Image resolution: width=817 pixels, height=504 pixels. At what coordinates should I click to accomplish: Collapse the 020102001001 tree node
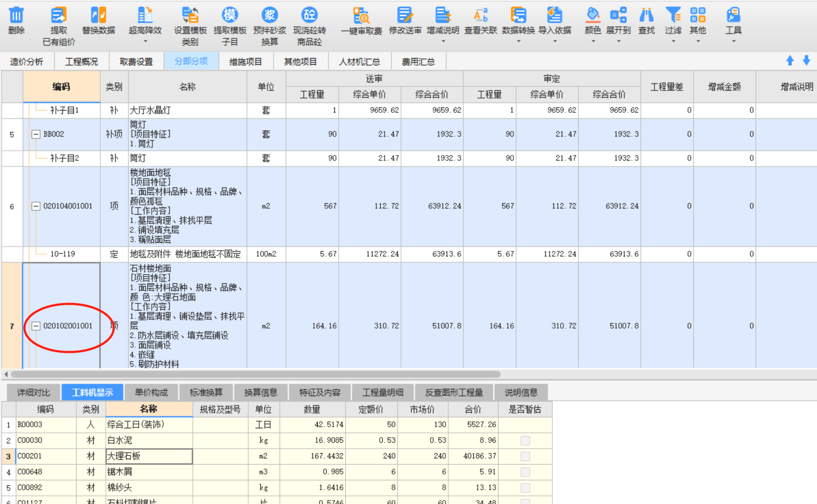pos(36,326)
